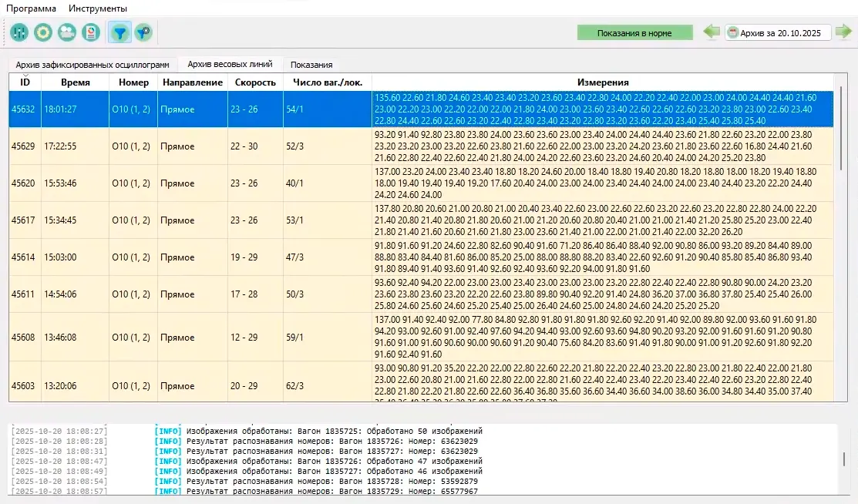Open the video camera tool
Viewport: 858px width, 504px height.
[x=67, y=32]
